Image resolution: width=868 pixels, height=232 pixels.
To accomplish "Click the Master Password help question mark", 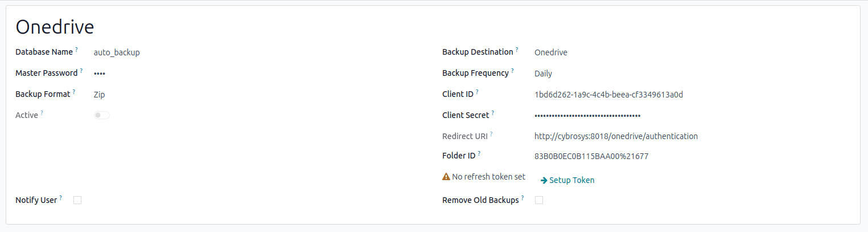I will click(x=81, y=71).
